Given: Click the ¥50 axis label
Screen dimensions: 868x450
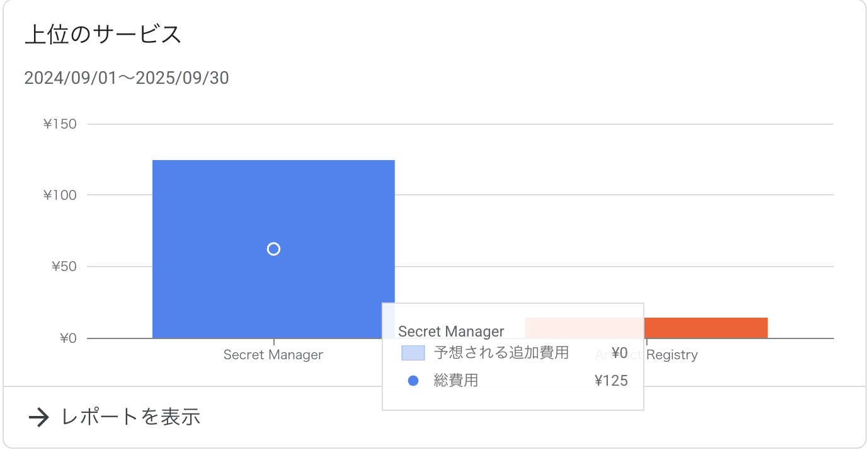Looking at the screenshot, I should tap(64, 267).
